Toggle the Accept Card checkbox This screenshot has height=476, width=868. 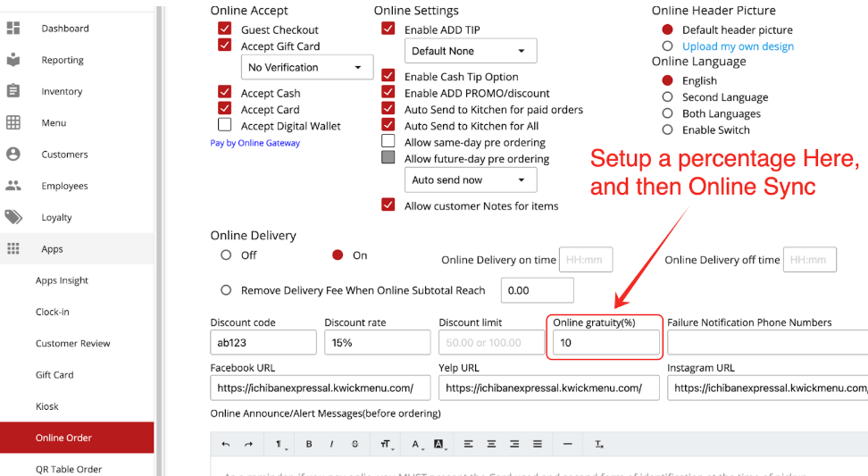(225, 108)
